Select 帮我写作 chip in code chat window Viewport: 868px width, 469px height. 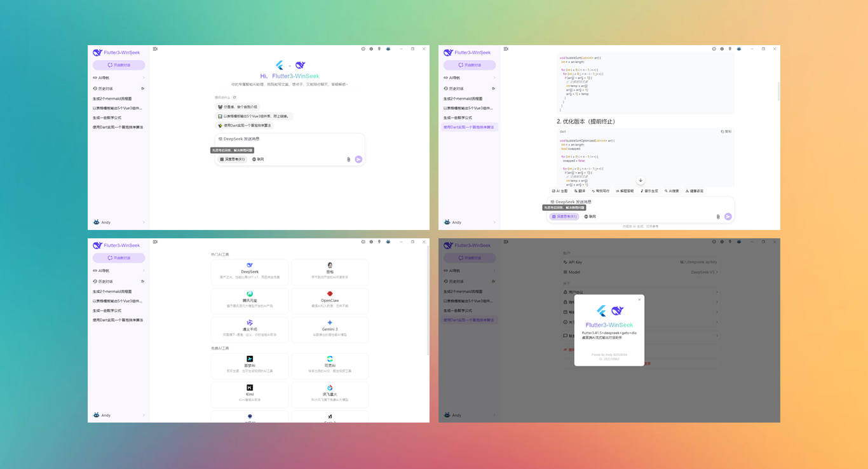[600, 191]
